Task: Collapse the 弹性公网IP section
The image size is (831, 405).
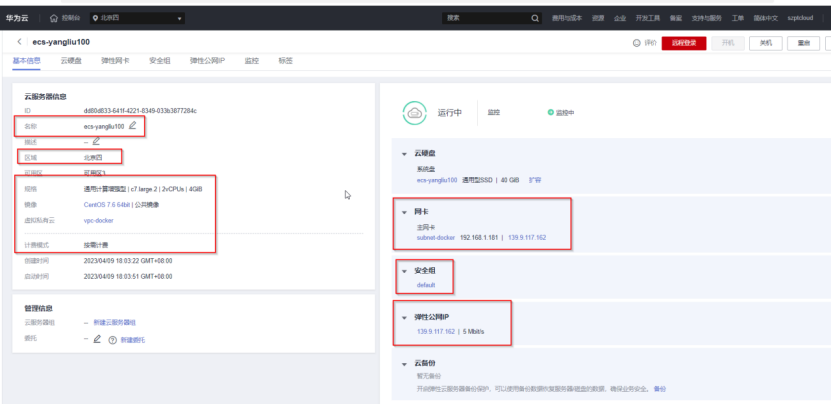Action: coord(404,318)
